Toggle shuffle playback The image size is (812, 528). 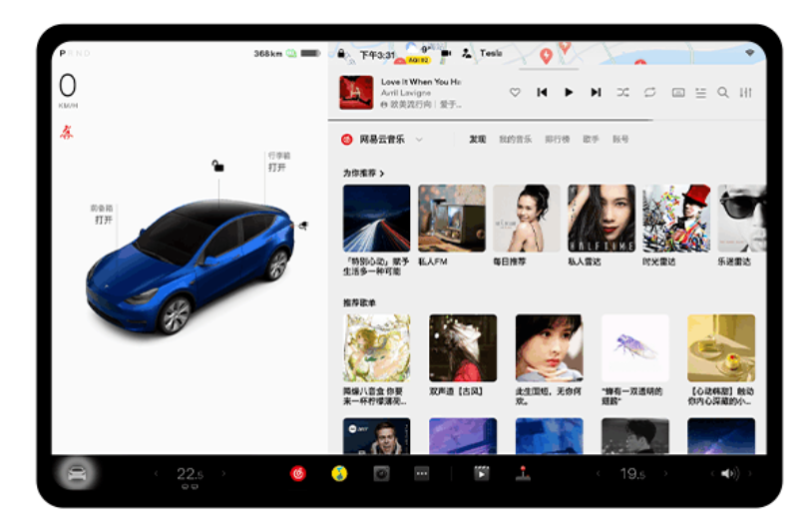(x=623, y=92)
